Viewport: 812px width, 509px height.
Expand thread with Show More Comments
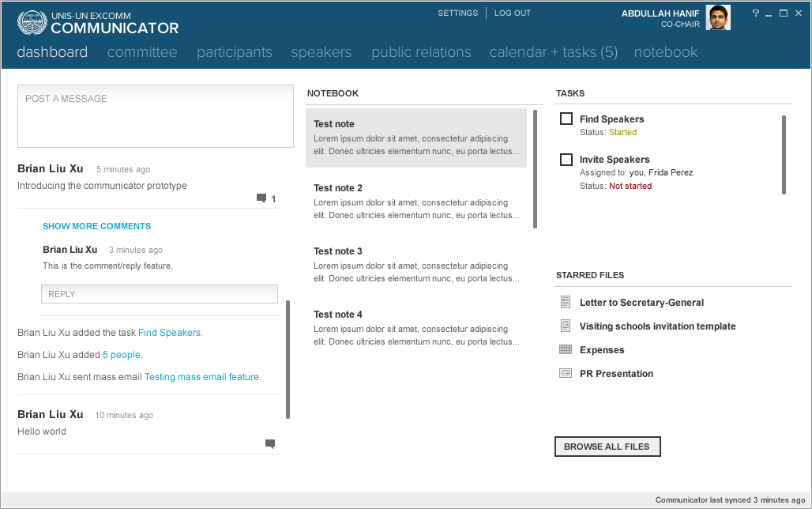click(x=97, y=226)
